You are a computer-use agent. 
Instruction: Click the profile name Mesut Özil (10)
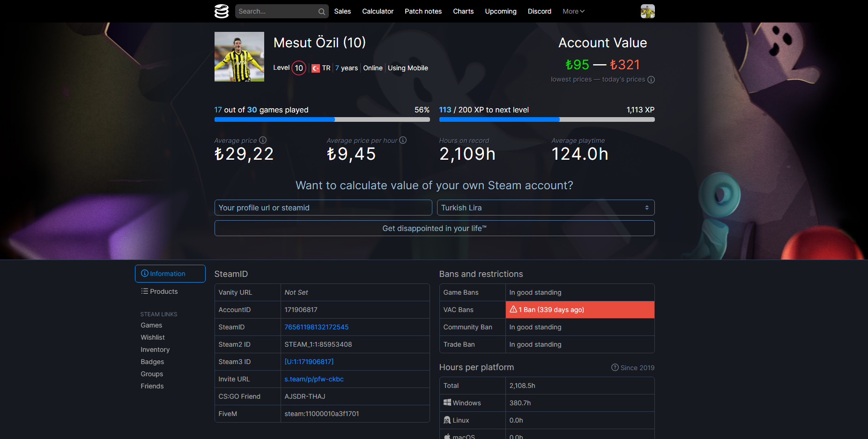coord(319,43)
